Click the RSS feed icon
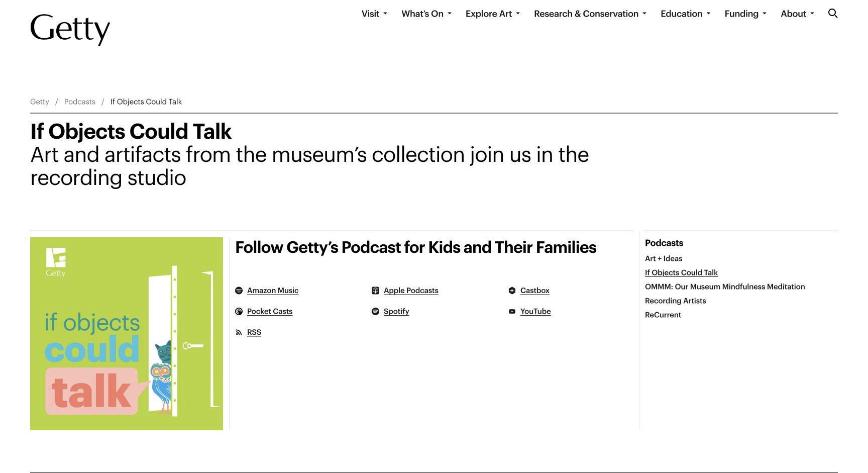This screenshot has width=868, height=473. [239, 332]
